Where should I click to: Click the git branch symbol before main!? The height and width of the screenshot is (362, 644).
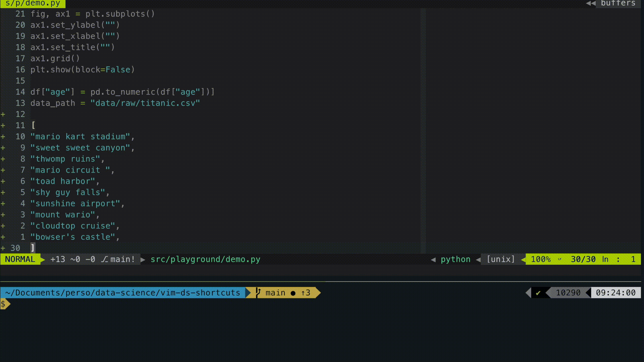105,259
